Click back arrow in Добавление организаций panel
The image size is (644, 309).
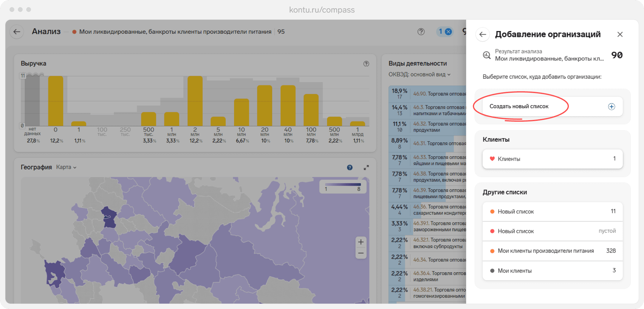coord(483,35)
